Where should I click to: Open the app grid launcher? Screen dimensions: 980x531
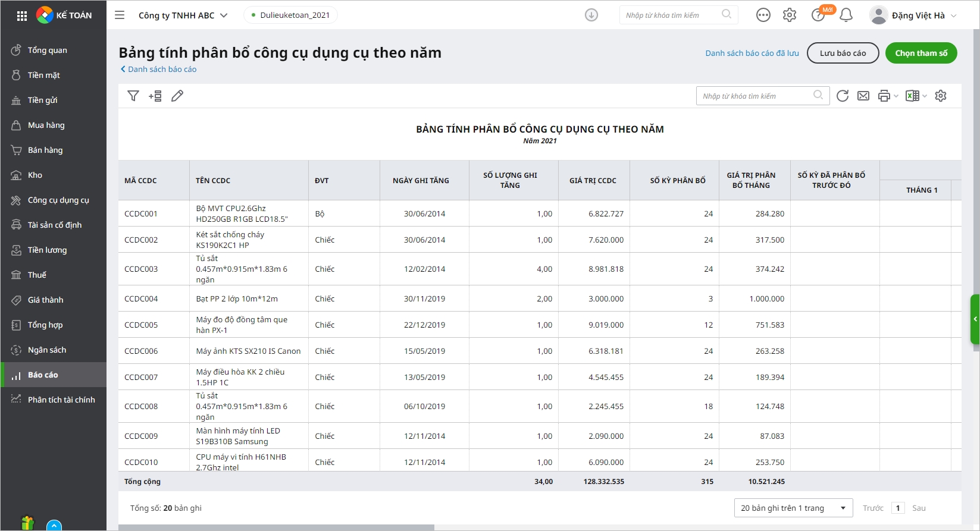[x=22, y=16]
